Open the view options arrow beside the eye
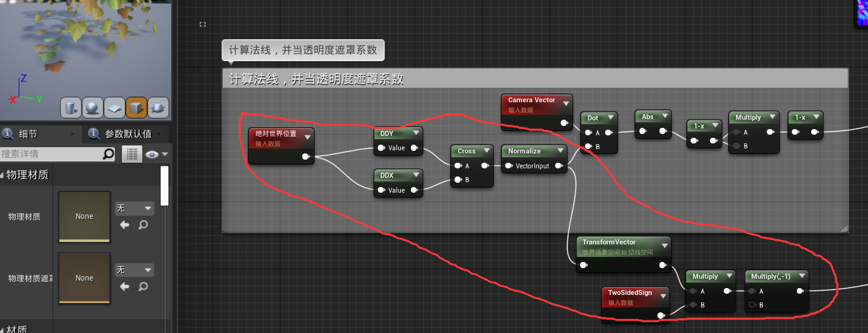This screenshot has width=868, height=333. (x=165, y=155)
